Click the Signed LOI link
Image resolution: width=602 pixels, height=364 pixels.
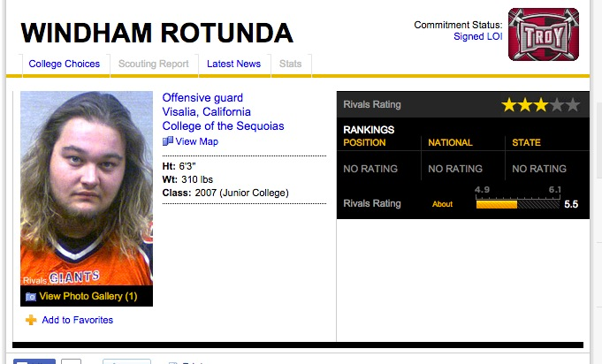pyautogui.click(x=478, y=36)
